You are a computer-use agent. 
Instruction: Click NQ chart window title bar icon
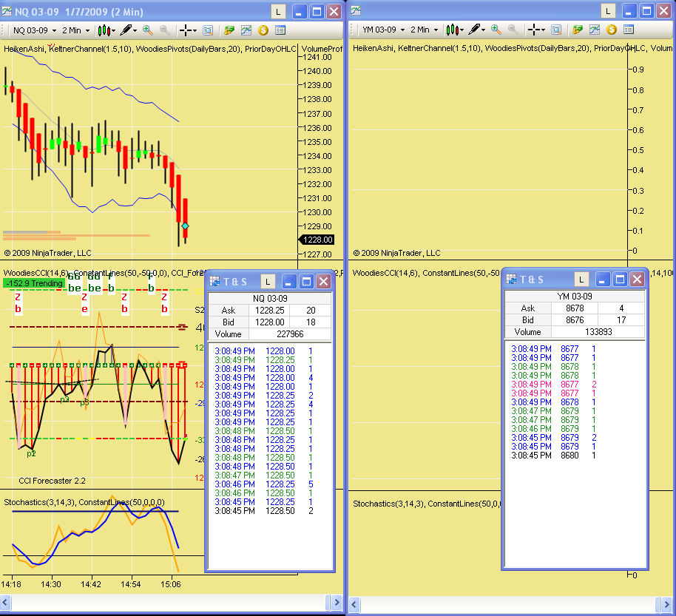tap(7, 11)
